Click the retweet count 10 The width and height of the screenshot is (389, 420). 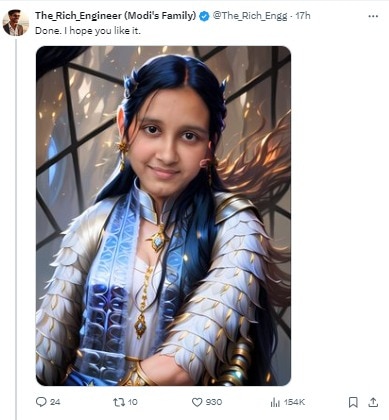coord(133,402)
